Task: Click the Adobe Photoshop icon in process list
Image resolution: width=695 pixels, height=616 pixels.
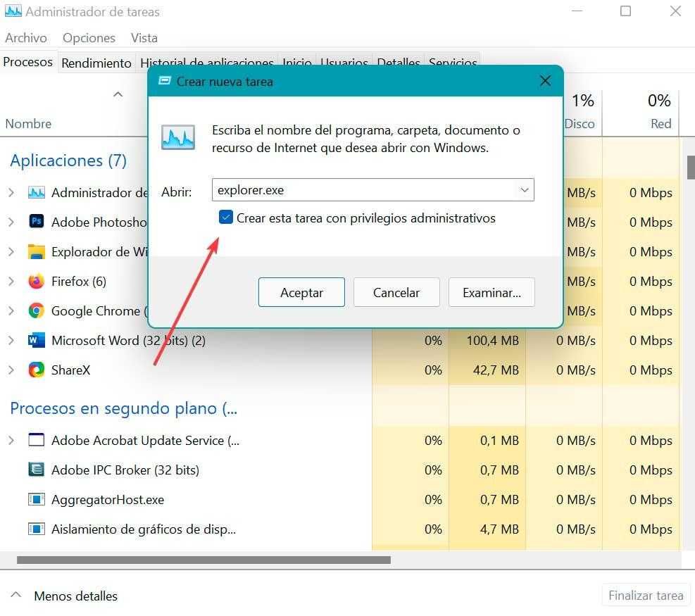Action: 36,222
